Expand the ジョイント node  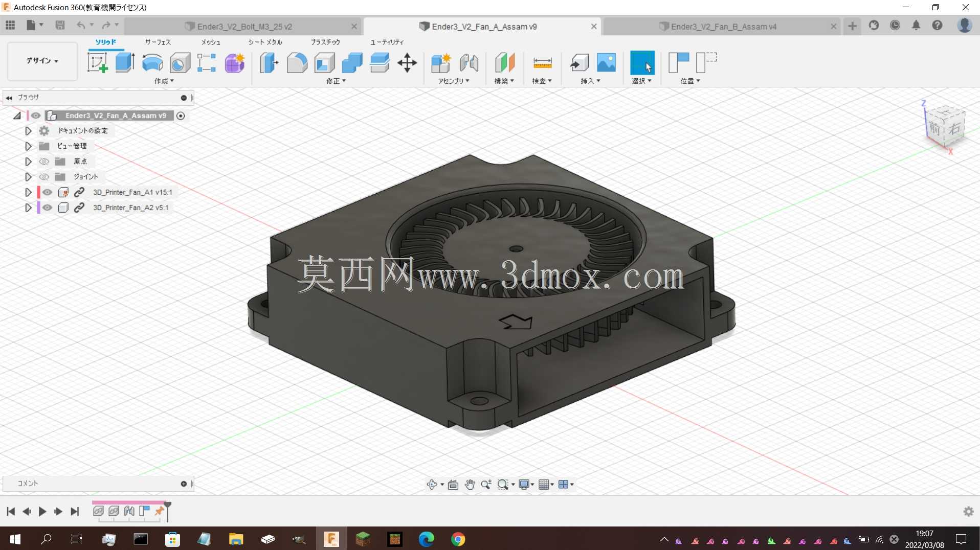click(29, 177)
